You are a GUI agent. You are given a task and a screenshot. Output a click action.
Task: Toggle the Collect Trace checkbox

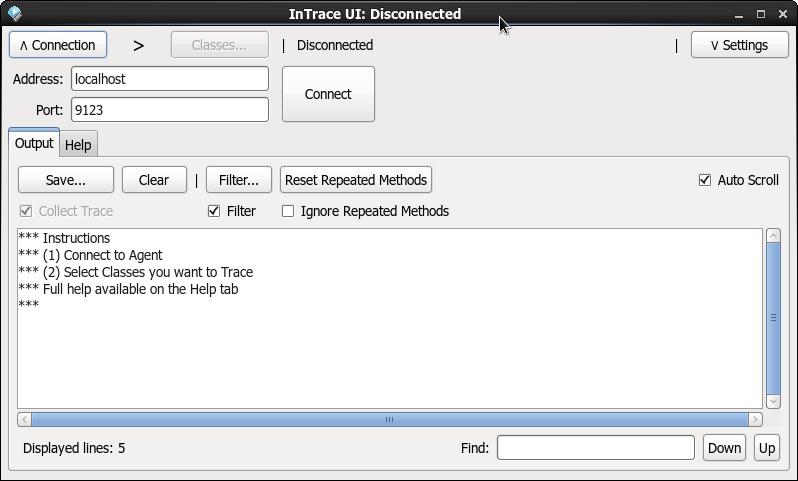(x=26, y=211)
